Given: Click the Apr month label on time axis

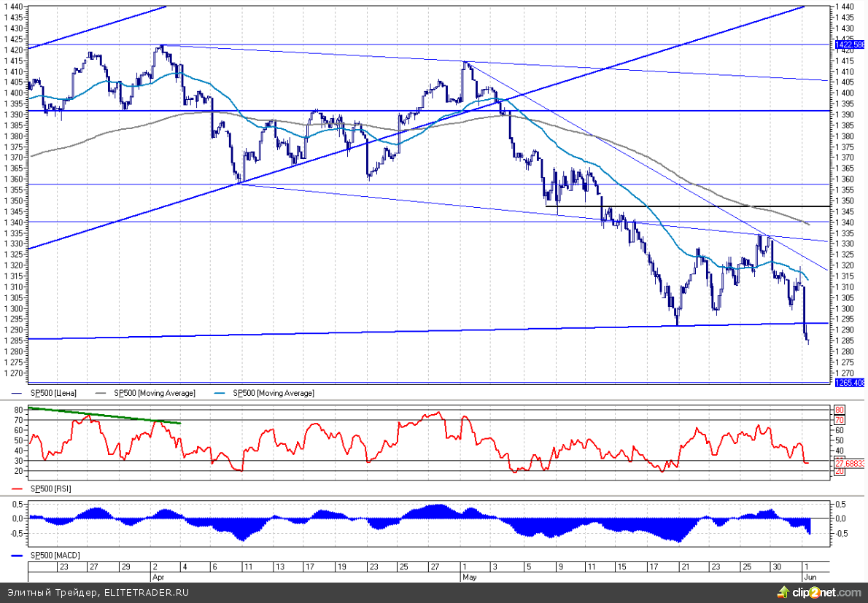Looking at the screenshot, I should pyautogui.click(x=158, y=576).
